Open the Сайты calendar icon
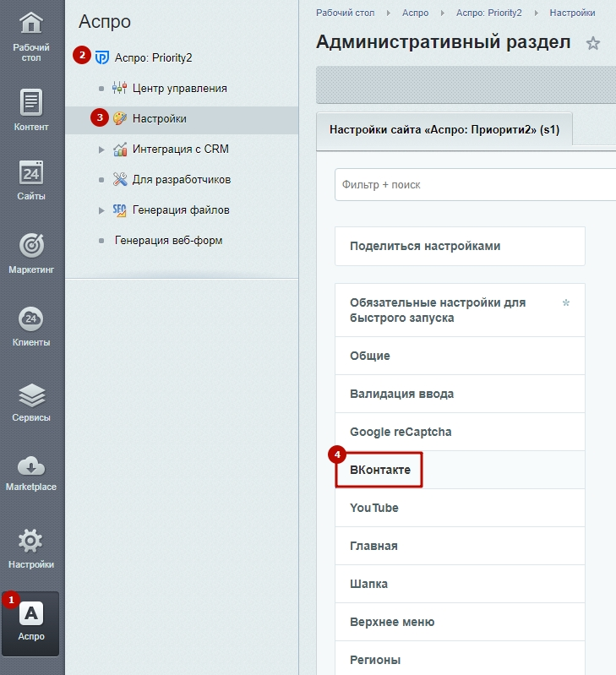This screenshot has width=616, height=675. tap(31, 173)
